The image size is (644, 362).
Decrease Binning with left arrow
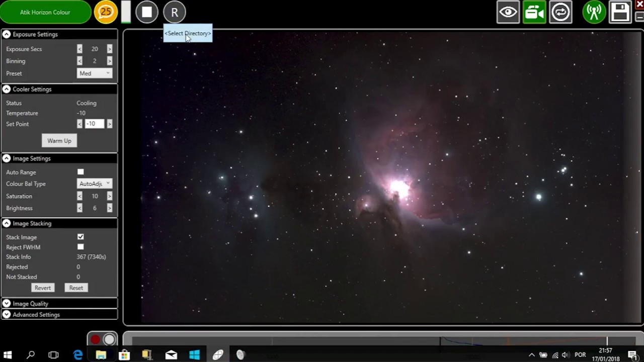click(79, 61)
